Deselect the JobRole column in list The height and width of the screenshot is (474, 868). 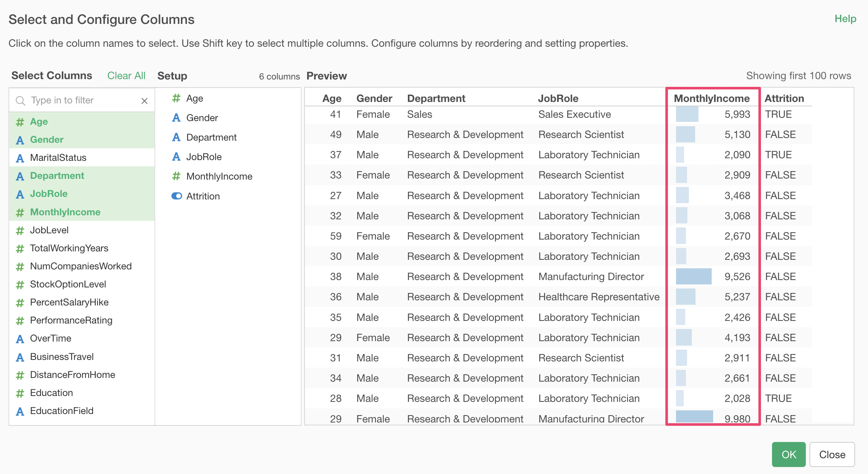(49, 194)
